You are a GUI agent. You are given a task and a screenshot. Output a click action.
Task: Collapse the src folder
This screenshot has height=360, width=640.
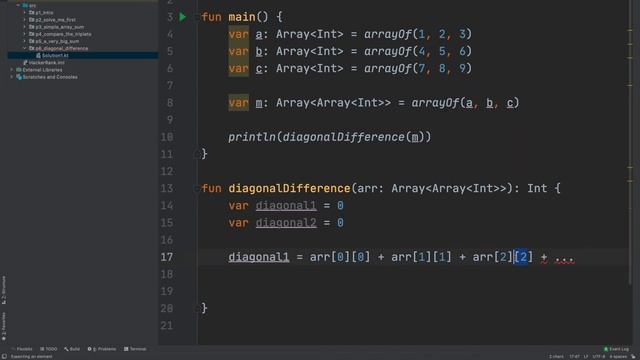click(x=18, y=6)
